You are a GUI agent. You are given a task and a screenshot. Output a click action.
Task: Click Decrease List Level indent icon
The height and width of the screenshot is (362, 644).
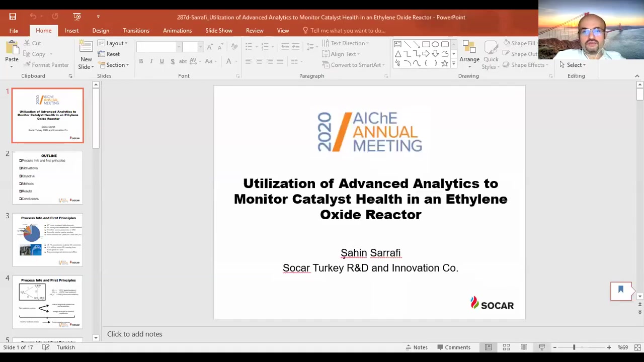[x=285, y=47]
